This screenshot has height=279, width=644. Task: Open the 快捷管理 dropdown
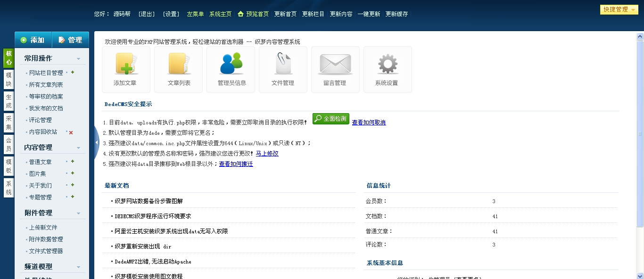click(x=619, y=9)
